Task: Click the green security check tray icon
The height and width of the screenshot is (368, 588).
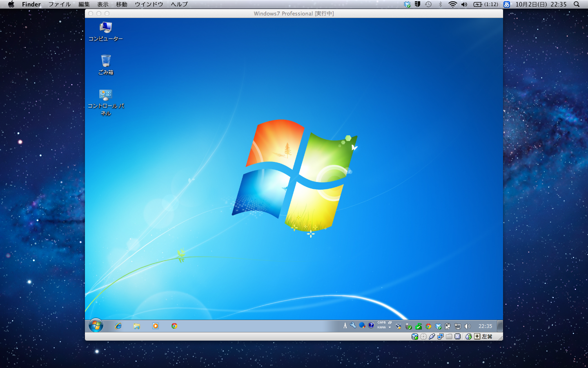Action: pos(419,326)
